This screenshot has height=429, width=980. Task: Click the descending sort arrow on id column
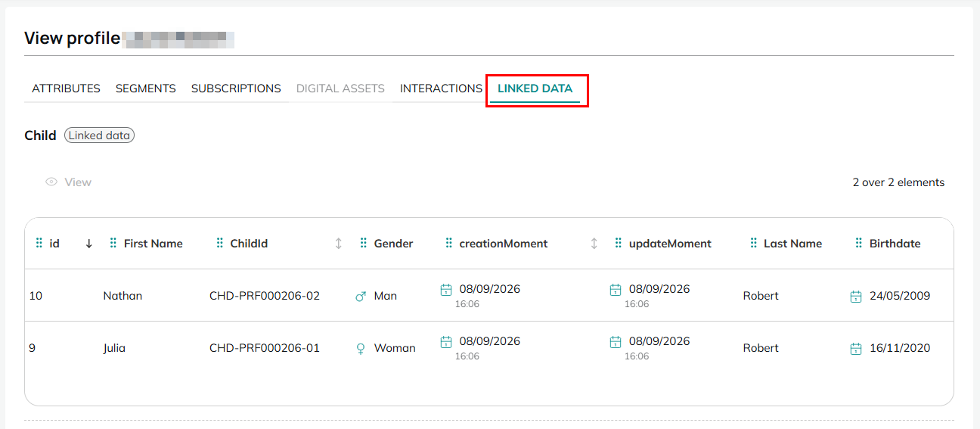coord(88,244)
